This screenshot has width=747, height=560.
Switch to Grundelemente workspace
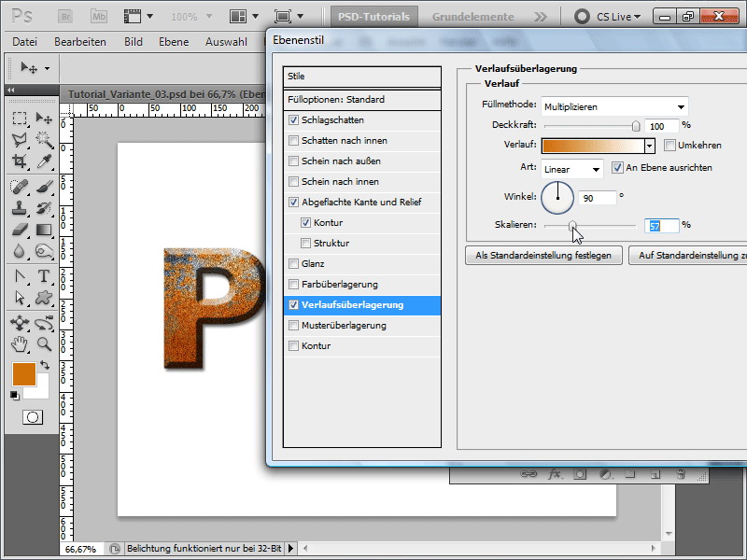pos(473,17)
